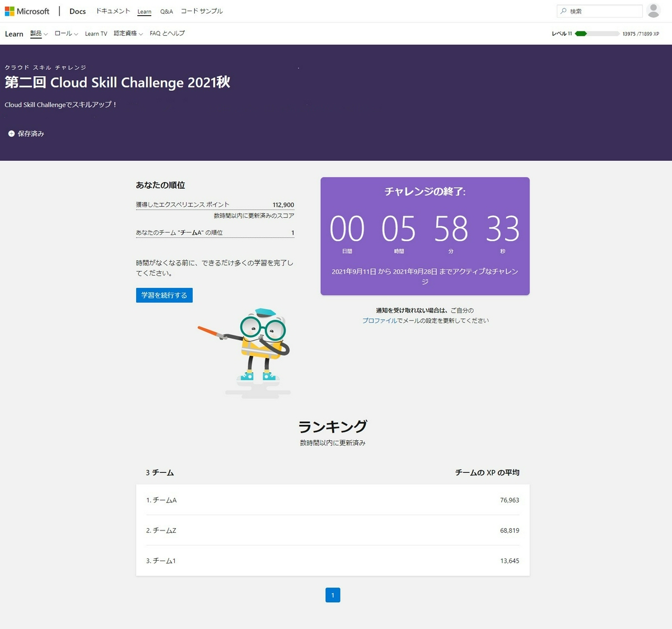672x629 pixels.
Task: Click the 2. チームZ ranking row
Action: coord(333,530)
